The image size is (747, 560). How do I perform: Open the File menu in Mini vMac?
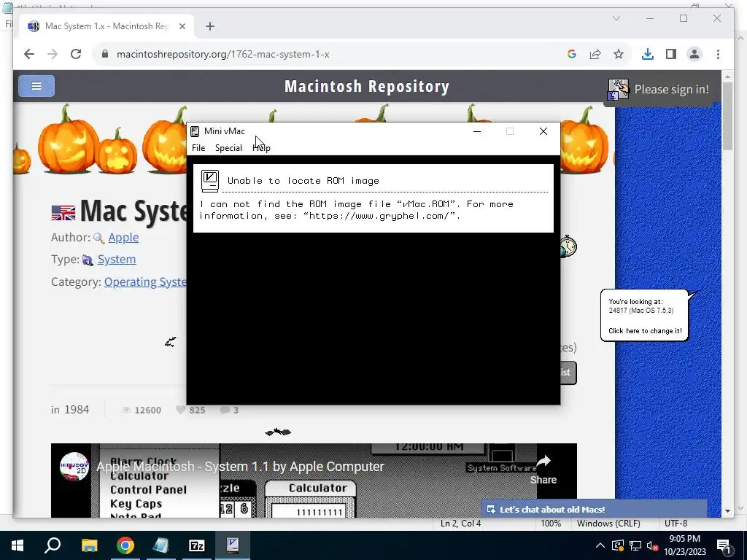click(x=198, y=147)
